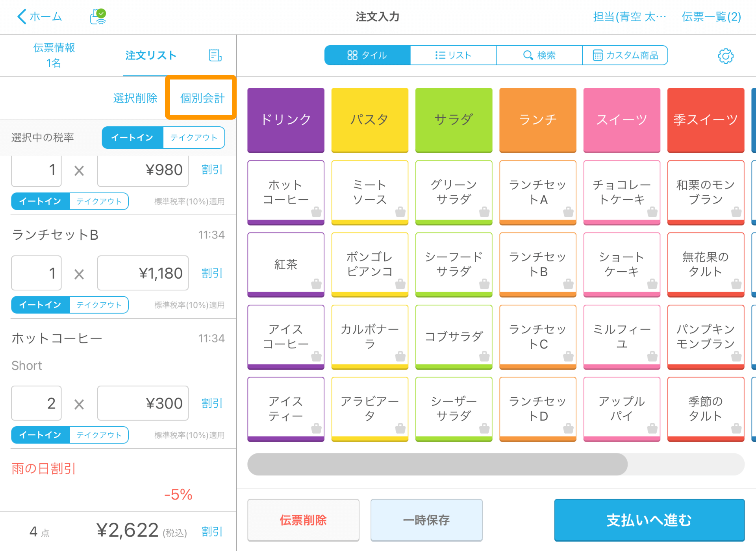Image resolution: width=756 pixels, height=551 pixels.
Task: Click bag icon on チョコレートケーキ tile
Action: (652, 212)
